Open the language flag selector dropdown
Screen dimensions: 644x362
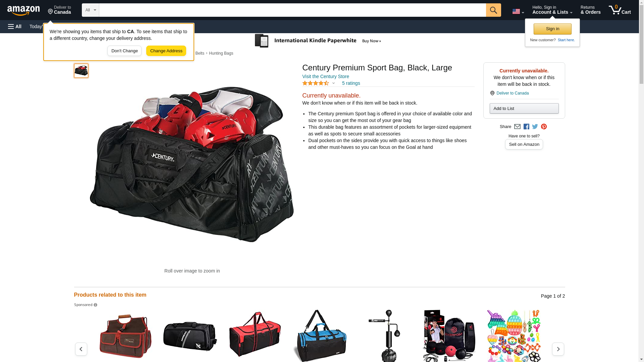pyautogui.click(x=518, y=11)
